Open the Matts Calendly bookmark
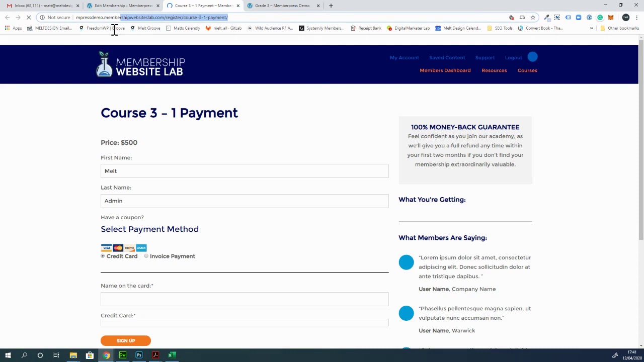The width and height of the screenshot is (644, 362). point(183,28)
